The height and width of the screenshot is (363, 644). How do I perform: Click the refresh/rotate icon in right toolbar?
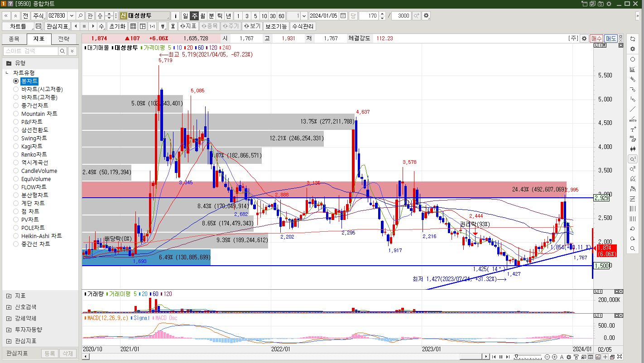(633, 39)
